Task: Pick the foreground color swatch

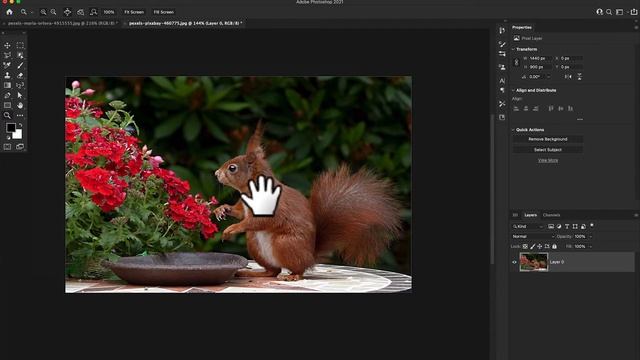Action: pos(11,127)
